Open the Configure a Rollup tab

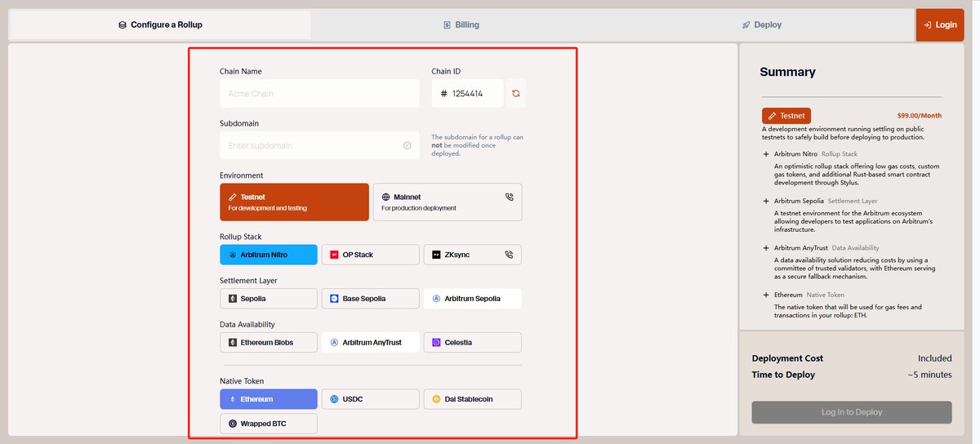pos(160,24)
